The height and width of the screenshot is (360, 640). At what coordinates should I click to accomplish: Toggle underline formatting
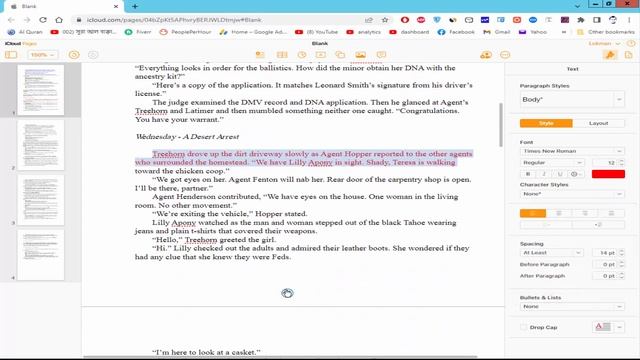[560, 174]
